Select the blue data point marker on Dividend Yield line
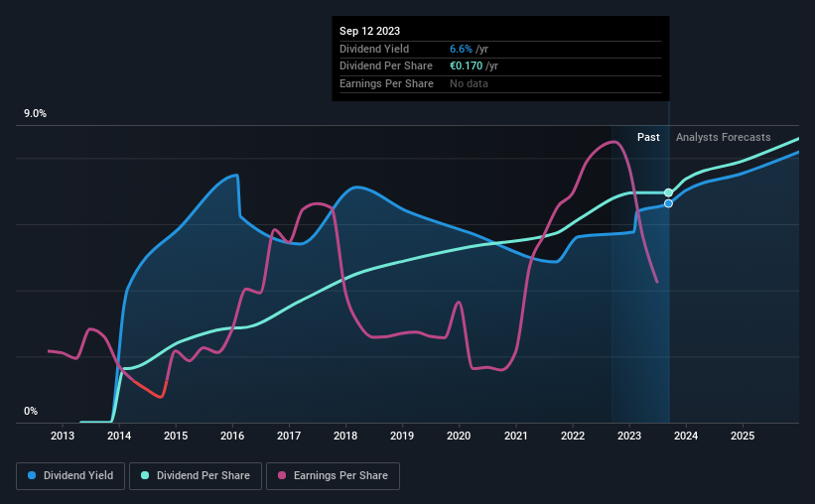The width and height of the screenshot is (815, 504). tap(668, 203)
